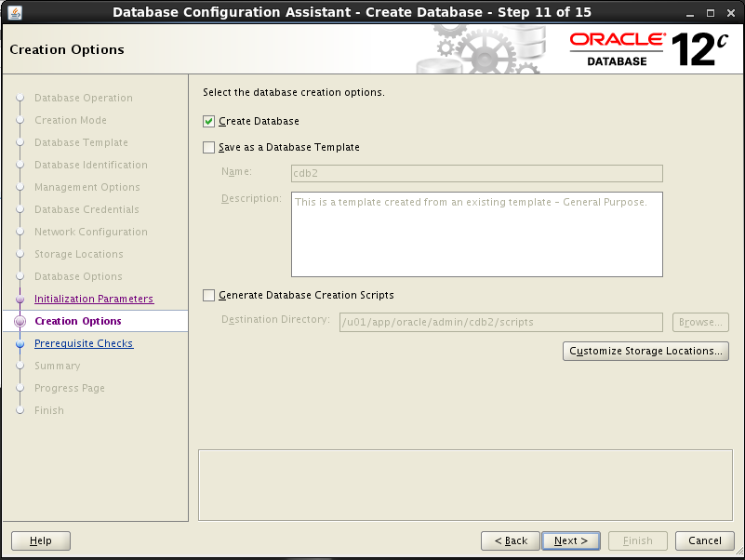Jump to the Prerequisite Checks step
The height and width of the screenshot is (560, 745).
(84, 343)
